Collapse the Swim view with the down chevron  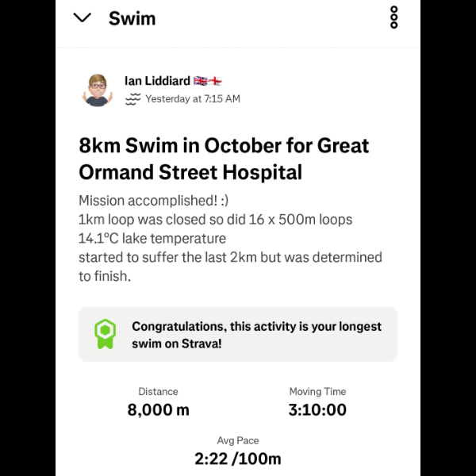[x=83, y=17]
